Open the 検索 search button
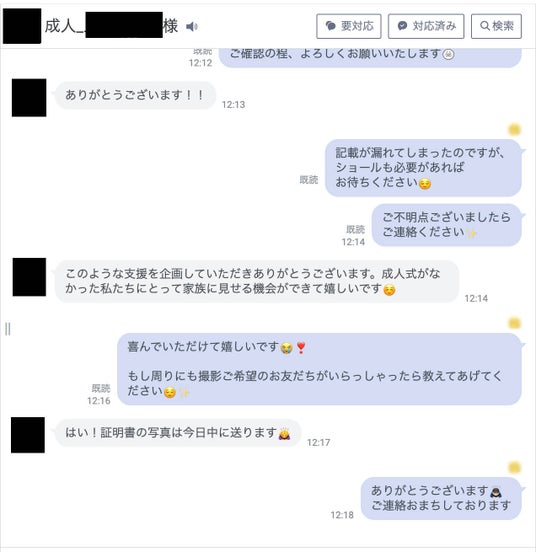Screen dimensions: 536x552 coord(496,26)
